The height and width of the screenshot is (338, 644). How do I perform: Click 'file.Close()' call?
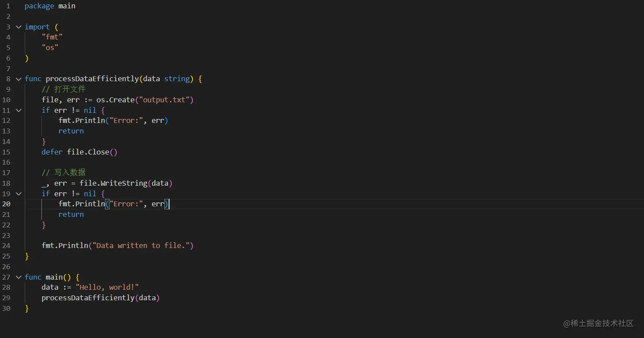92,152
